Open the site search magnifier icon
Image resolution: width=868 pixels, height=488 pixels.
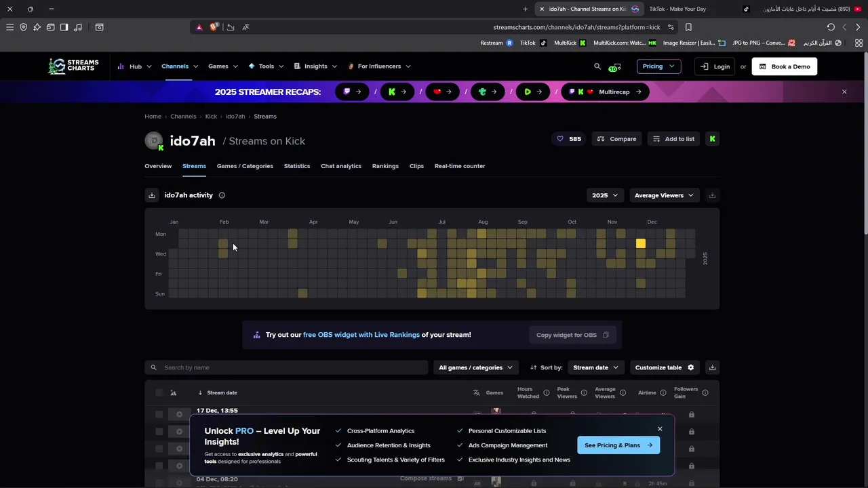point(597,66)
